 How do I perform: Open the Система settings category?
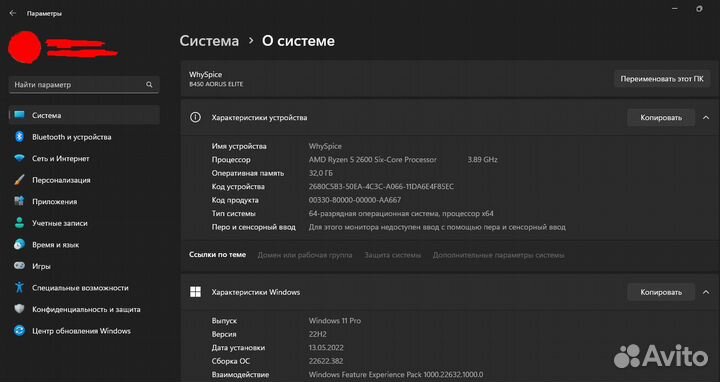(x=84, y=115)
